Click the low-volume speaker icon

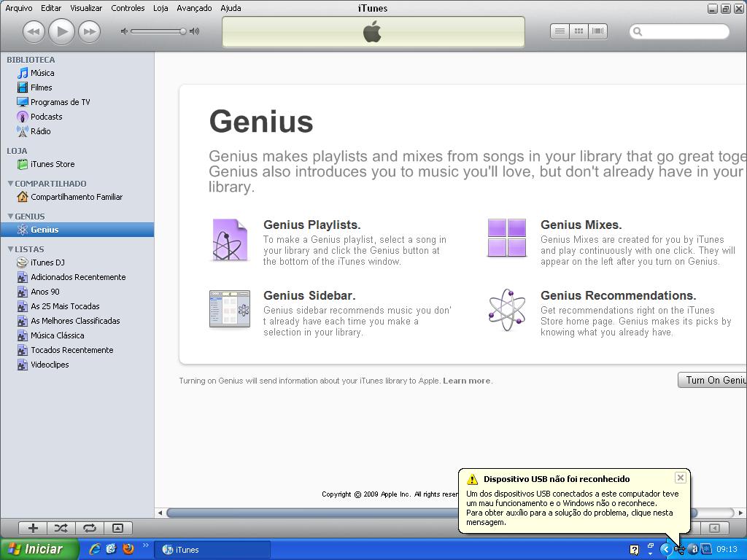click(x=124, y=31)
